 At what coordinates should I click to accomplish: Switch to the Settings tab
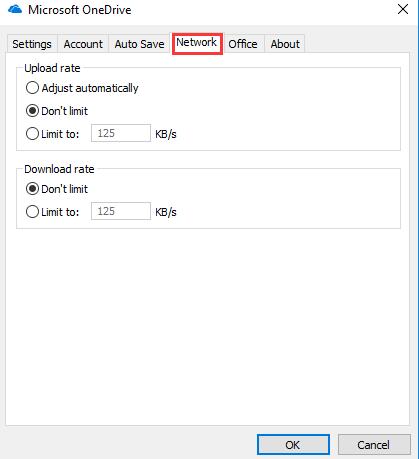[32, 44]
